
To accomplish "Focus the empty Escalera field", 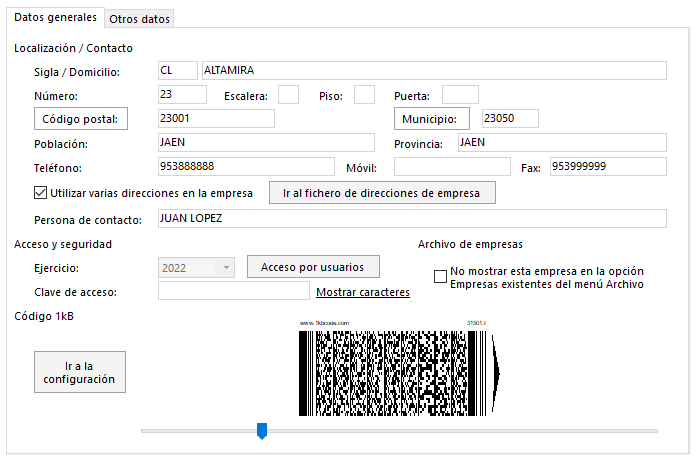I will [288, 95].
